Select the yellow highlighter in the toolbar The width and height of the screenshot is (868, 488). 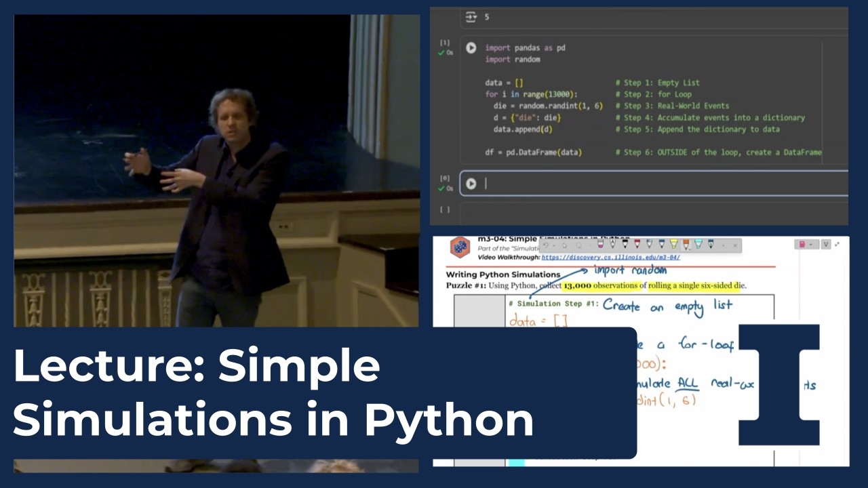pyautogui.click(x=673, y=244)
